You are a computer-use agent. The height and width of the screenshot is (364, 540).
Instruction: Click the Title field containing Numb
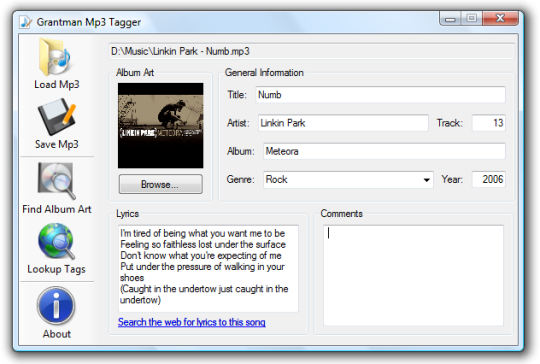(381, 95)
